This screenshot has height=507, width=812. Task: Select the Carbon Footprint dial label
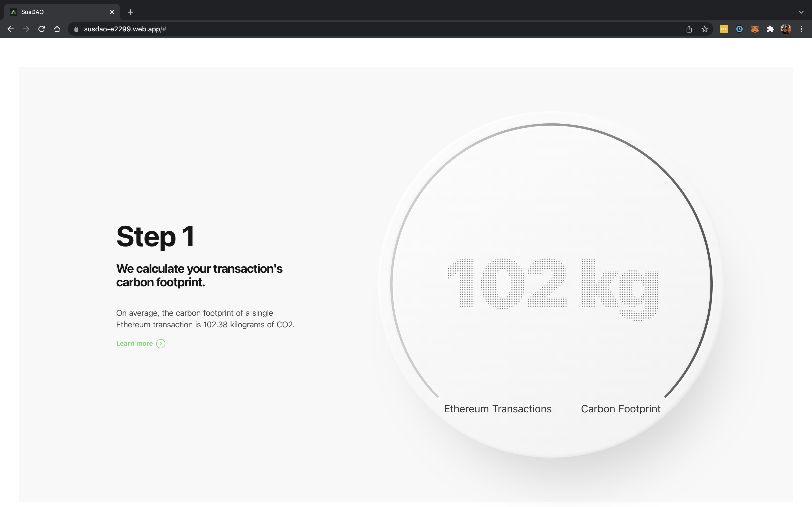tap(620, 409)
